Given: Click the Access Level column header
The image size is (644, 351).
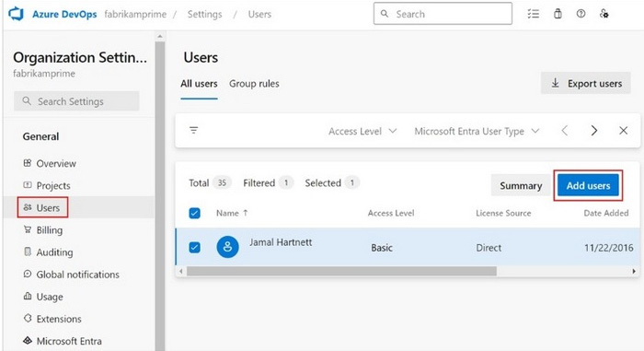Looking at the screenshot, I should [391, 213].
